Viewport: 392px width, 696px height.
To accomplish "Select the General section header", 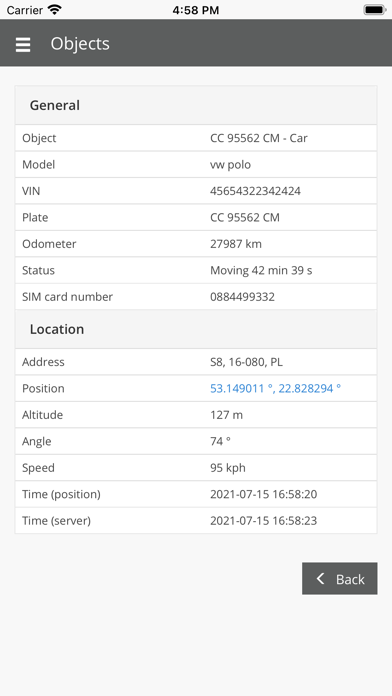I will coord(196,105).
